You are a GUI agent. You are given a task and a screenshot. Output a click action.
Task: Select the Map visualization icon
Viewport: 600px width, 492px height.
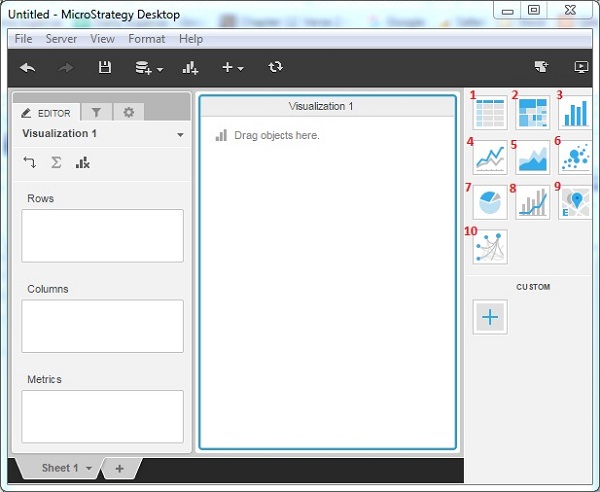[x=576, y=202]
